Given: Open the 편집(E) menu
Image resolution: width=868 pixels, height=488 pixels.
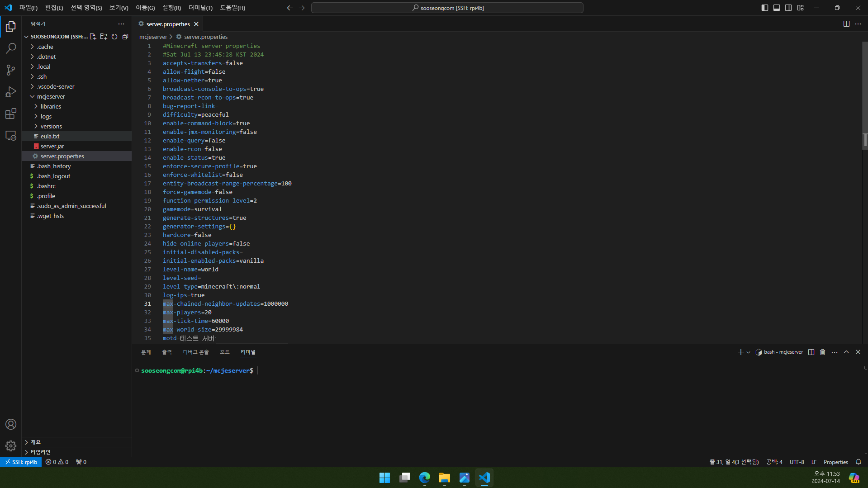Looking at the screenshot, I should tap(54, 8).
